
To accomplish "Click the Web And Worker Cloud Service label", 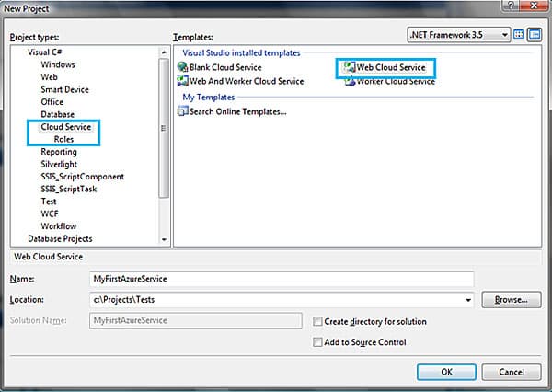I will [247, 81].
